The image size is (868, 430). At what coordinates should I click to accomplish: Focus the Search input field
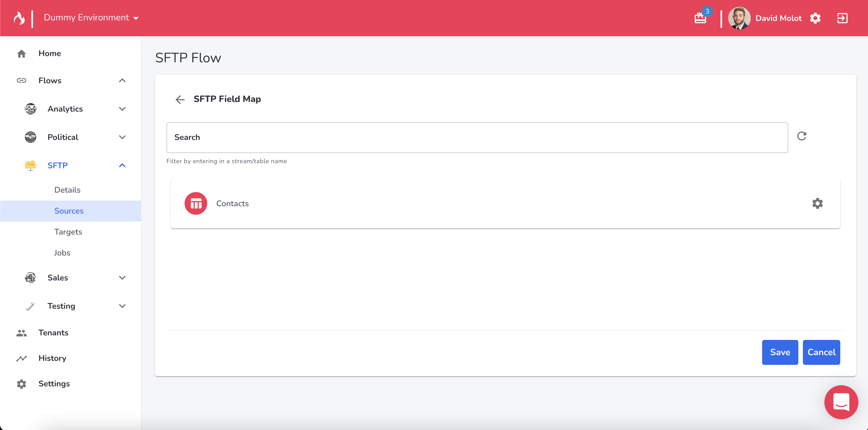click(477, 137)
